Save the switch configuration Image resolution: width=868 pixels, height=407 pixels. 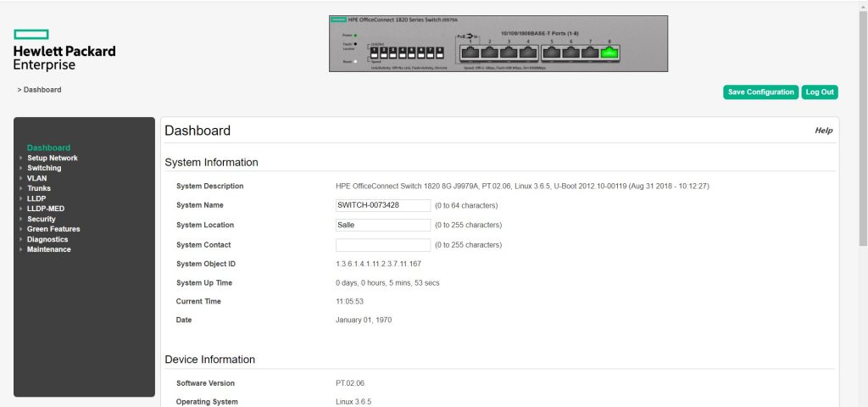pos(760,92)
